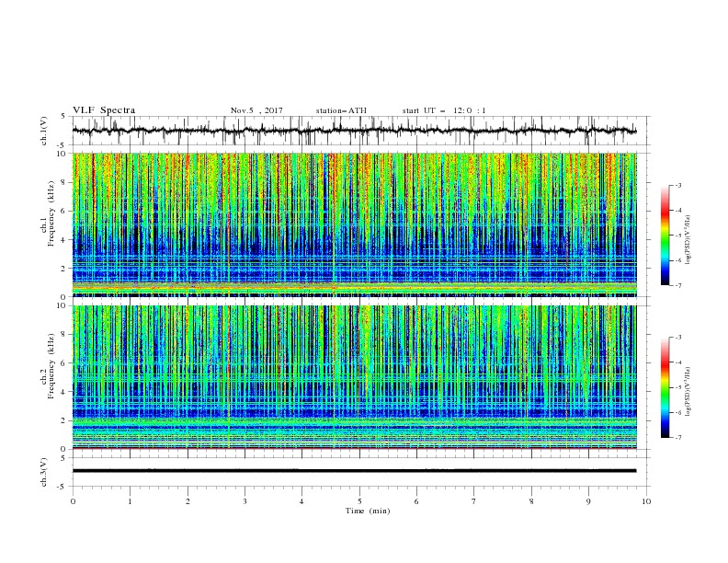Click time axis tick label "0"

[73, 501]
